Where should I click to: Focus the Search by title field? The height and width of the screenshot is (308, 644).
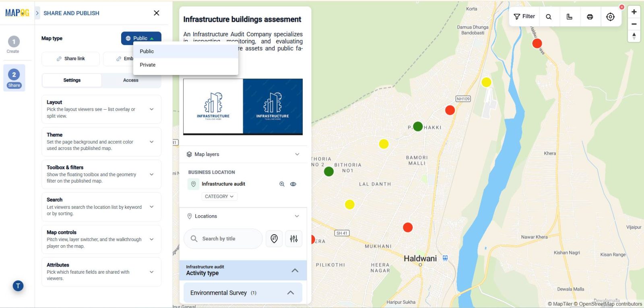(x=223, y=239)
